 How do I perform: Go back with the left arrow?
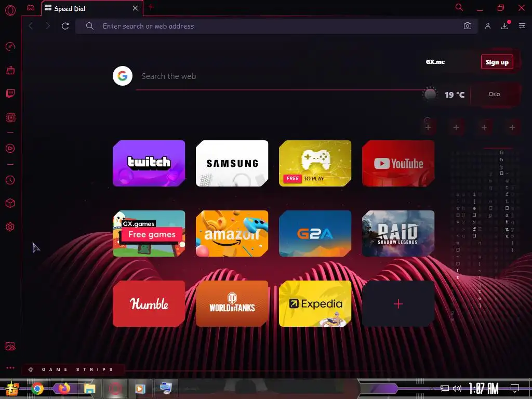[31, 26]
